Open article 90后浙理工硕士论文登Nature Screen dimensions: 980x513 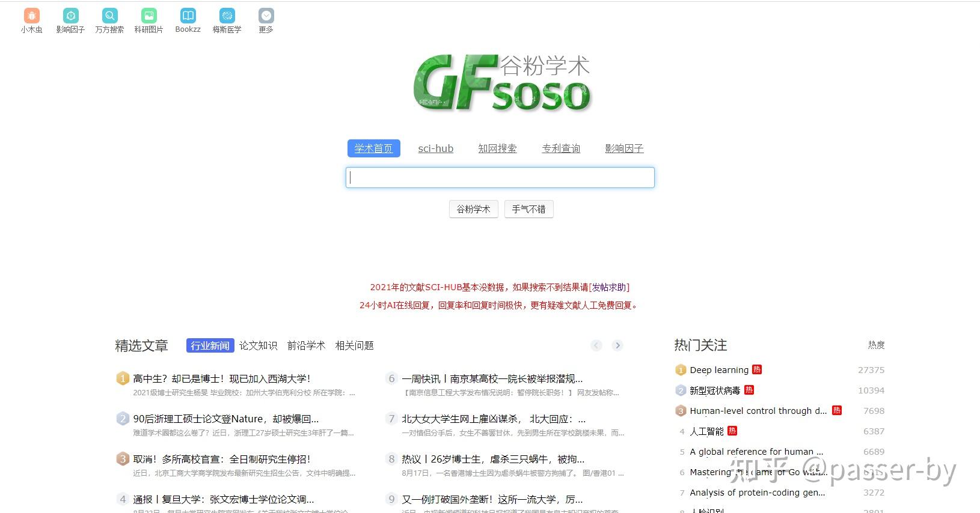(226, 419)
